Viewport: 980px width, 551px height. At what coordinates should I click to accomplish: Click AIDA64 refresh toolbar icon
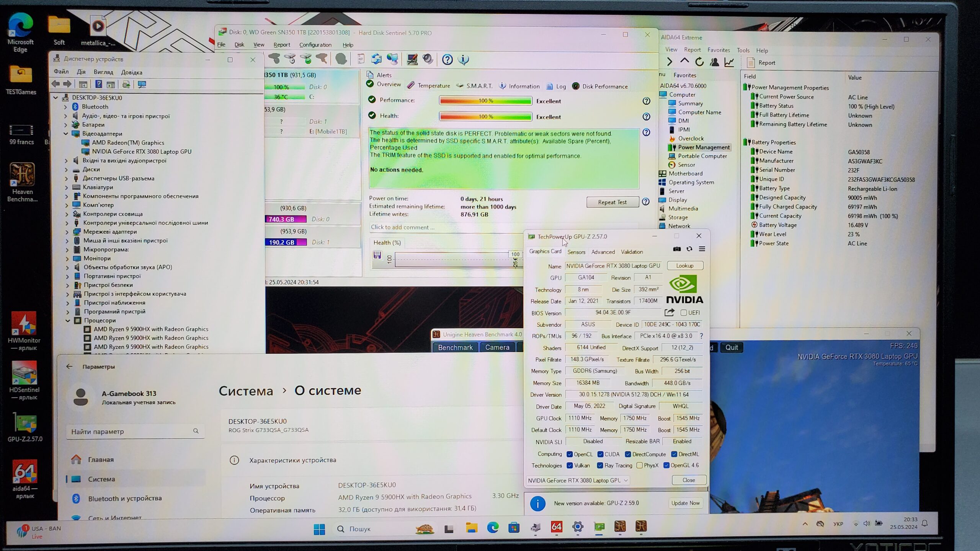(x=699, y=62)
